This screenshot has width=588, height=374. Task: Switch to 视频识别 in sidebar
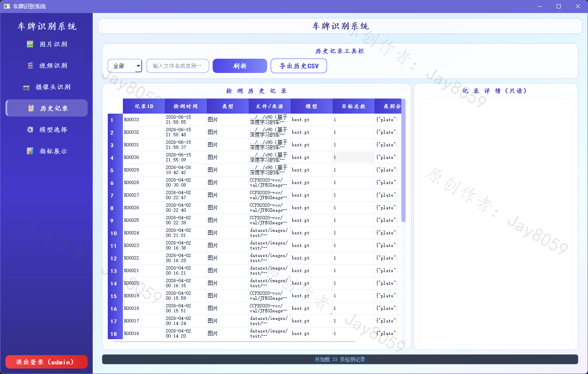click(x=47, y=65)
